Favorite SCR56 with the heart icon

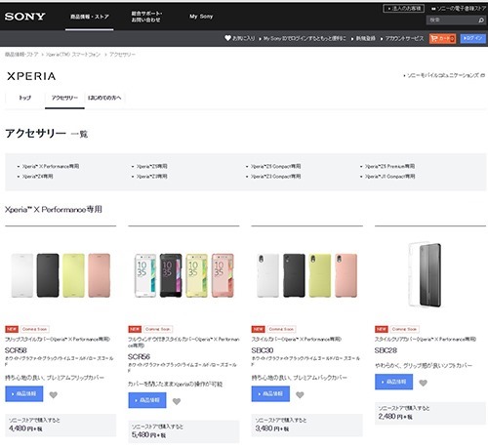(177, 401)
